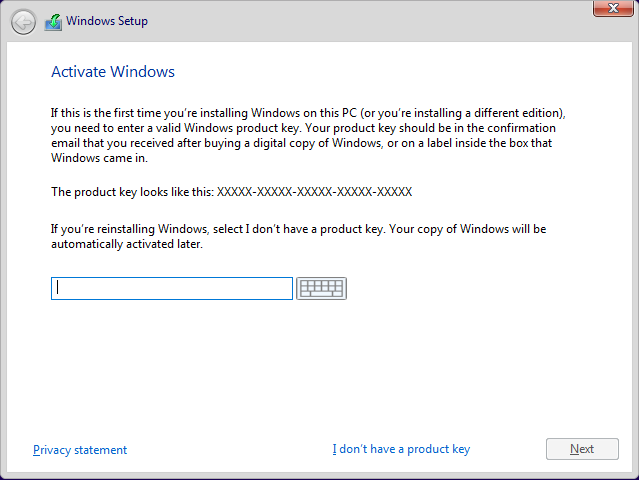Viewport: 639px width, 480px height.
Task: Click the words 'product key' in the bottom link
Action: pyautogui.click(x=438, y=449)
